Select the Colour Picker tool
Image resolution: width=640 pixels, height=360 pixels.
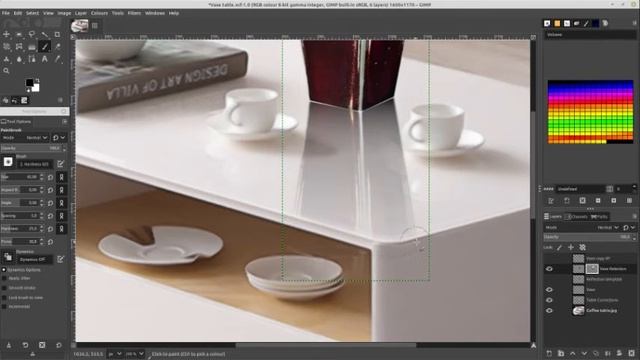(58, 59)
